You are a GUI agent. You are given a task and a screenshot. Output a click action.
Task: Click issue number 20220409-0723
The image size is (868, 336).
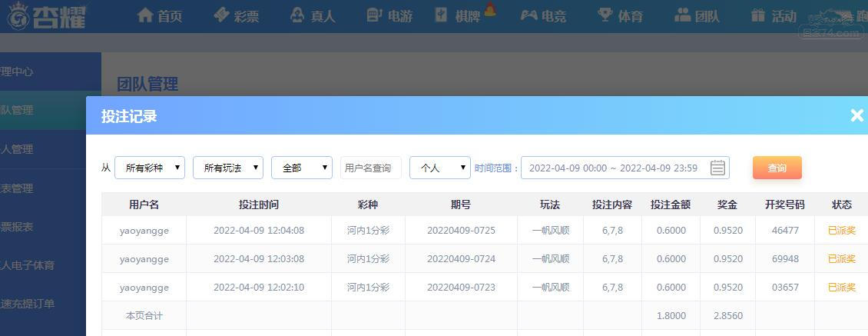point(461,288)
